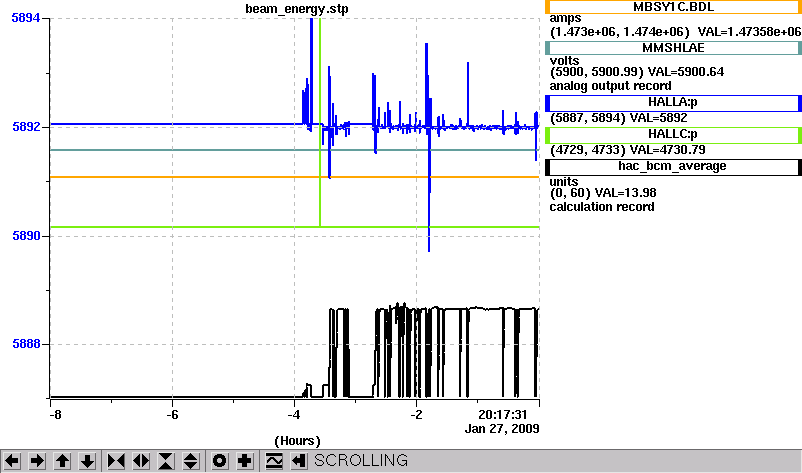This screenshot has height=473, width=802.
Task: Click the 'analog output record' description
Action: (611, 86)
